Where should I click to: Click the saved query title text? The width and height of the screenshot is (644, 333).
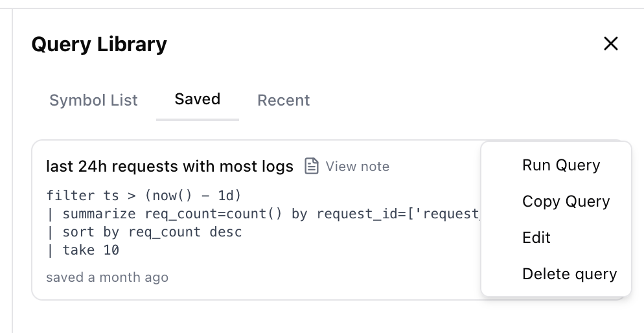pos(170,166)
